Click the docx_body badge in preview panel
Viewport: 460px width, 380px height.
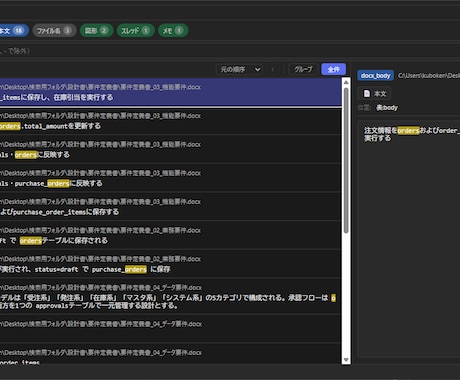point(375,76)
